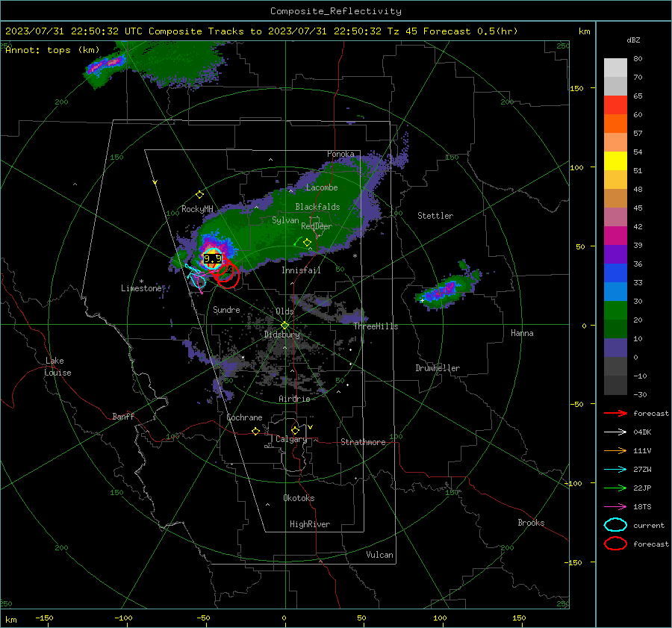672x628 pixels.
Task: Click the Brooks town label
Action: coord(531,523)
